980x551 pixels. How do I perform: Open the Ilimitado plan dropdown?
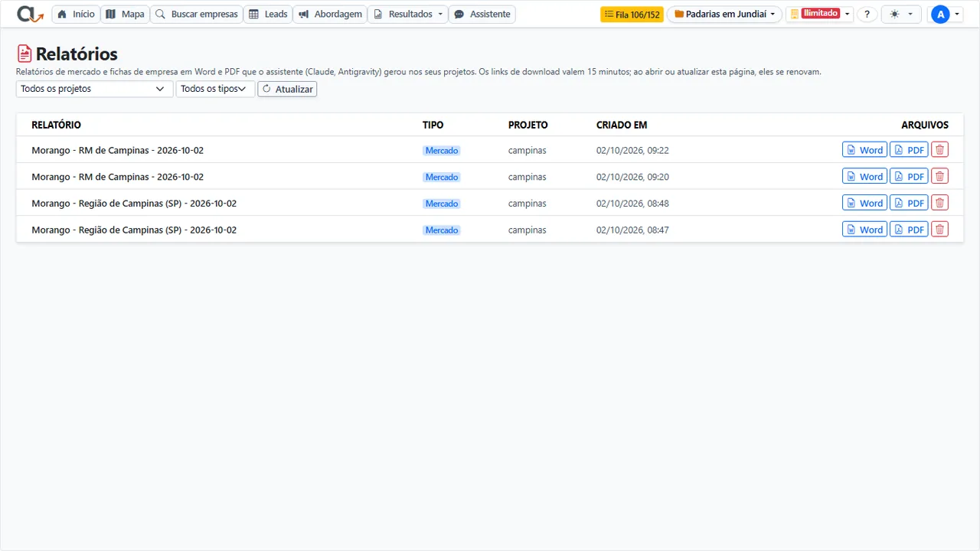819,14
